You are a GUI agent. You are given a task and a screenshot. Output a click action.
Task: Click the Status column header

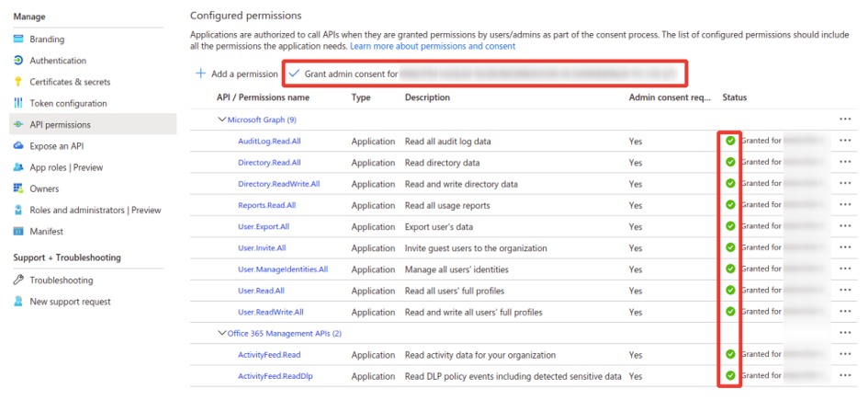[734, 97]
